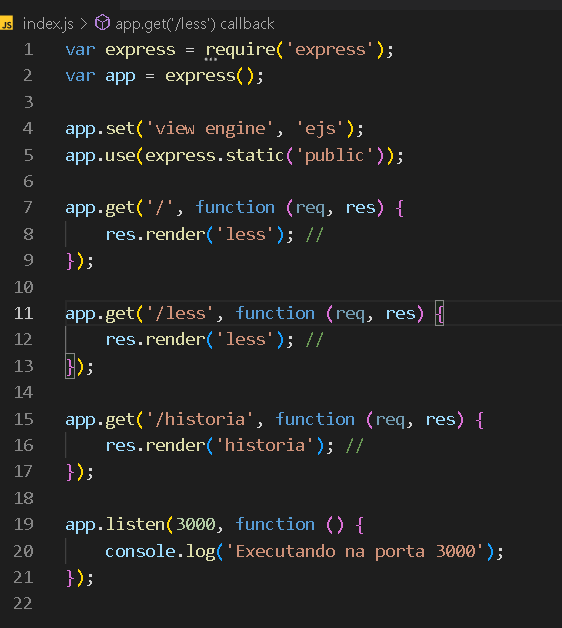This screenshot has width=562, height=628.
Task: Click express() call on line 2
Action: (x=210, y=76)
